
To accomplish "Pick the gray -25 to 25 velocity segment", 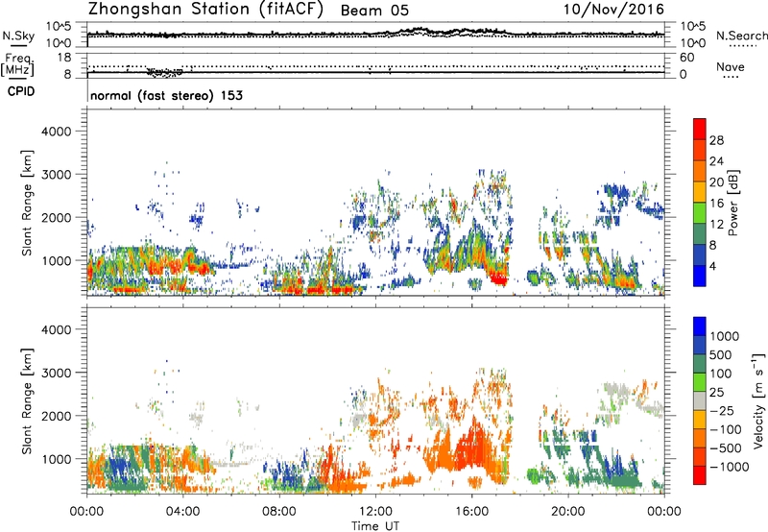I will coord(700,400).
